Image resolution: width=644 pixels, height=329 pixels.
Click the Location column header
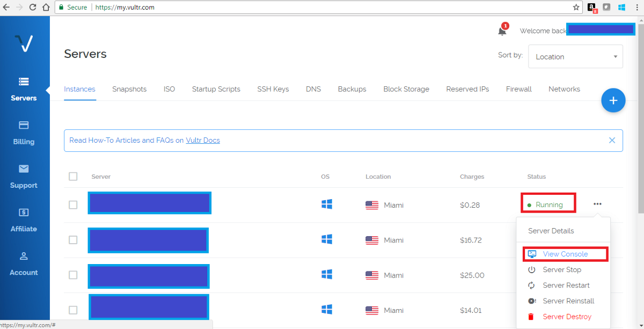pyautogui.click(x=378, y=177)
